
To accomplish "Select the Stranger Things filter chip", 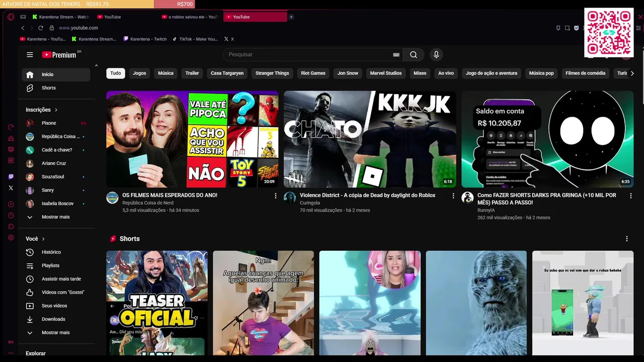I will (x=272, y=73).
